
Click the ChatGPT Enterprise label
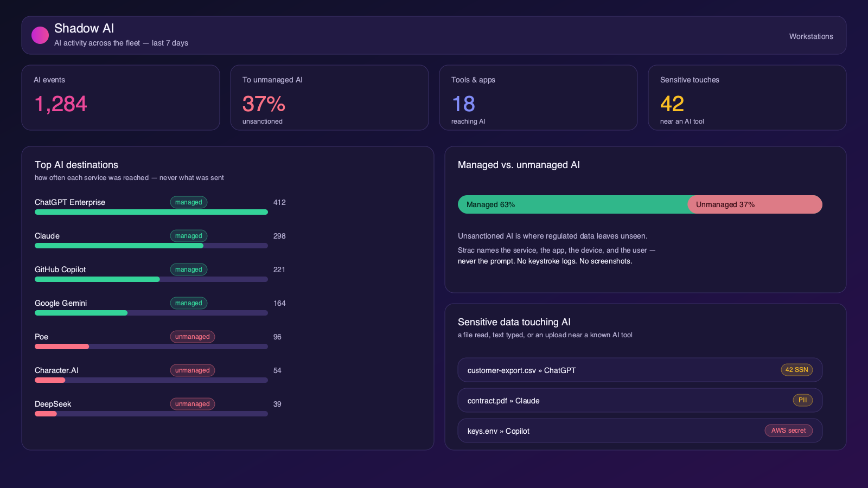click(70, 202)
